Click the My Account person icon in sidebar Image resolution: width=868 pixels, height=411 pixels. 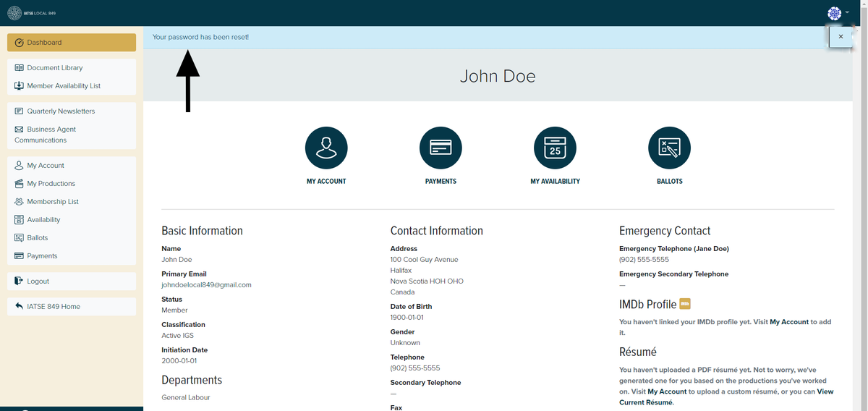coord(20,166)
